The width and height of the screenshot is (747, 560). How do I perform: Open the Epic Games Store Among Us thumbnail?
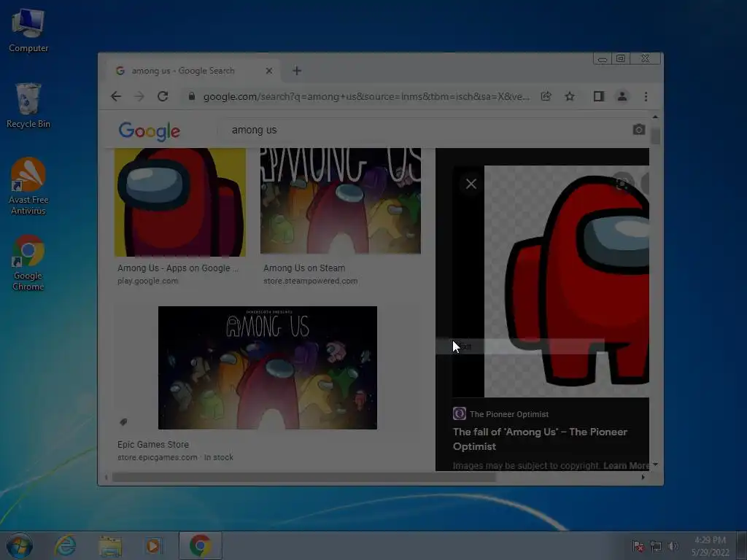click(268, 367)
